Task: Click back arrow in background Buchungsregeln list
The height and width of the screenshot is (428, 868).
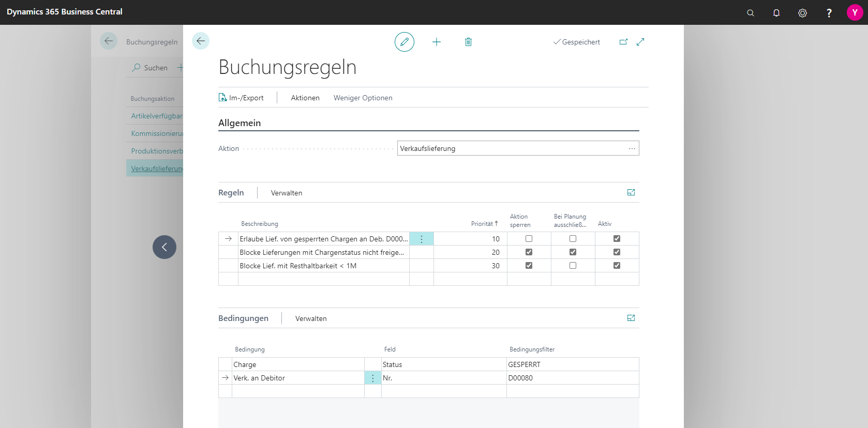Action: coord(109,41)
